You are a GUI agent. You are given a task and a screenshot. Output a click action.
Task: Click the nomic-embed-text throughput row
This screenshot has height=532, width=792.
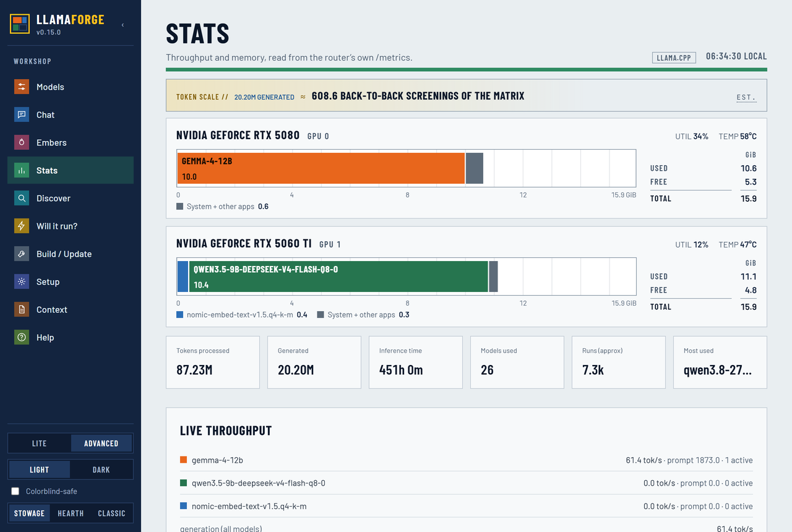(x=467, y=506)
